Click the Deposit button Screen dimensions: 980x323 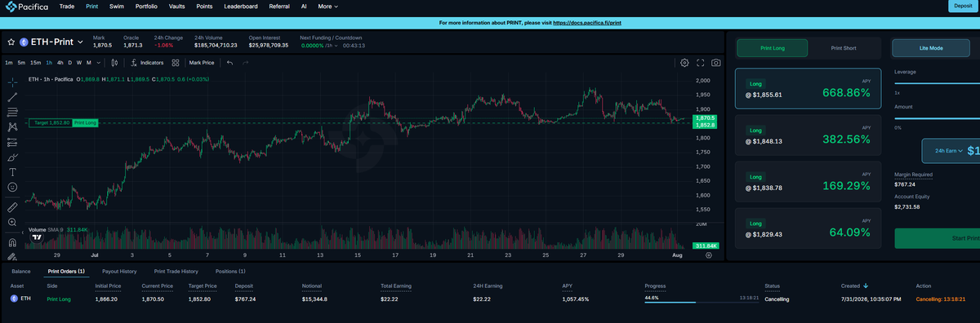963,6
